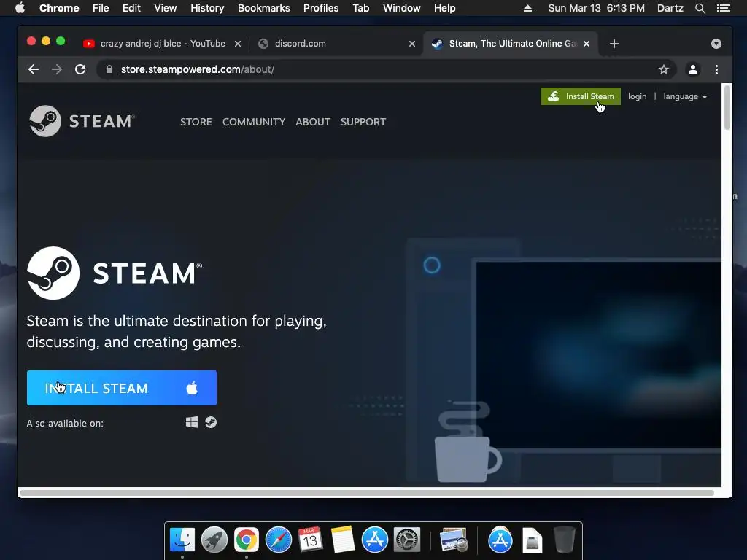The height and width of the screenshot is (560, 747).
Task: Choose the SteamOS download icon
Action: pyautogui.click(x=211, y=422)
